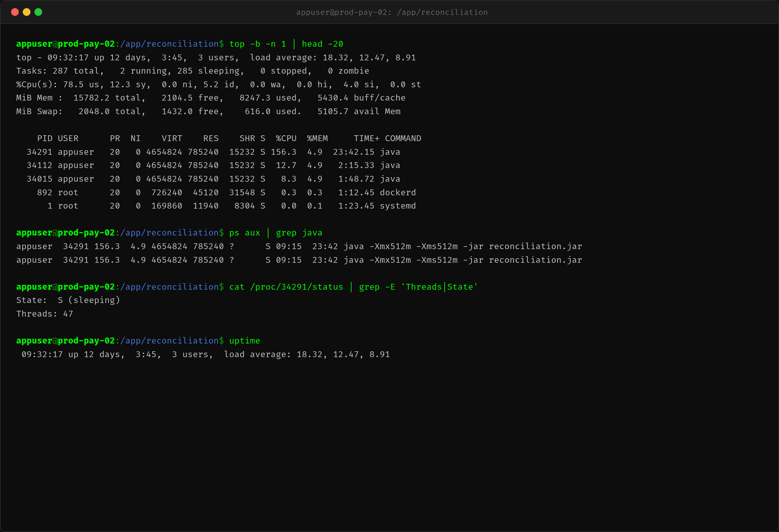Click the 'ps aux | grep java' command
This screenshot has height=532, width=779.
(x=276, y=233)
